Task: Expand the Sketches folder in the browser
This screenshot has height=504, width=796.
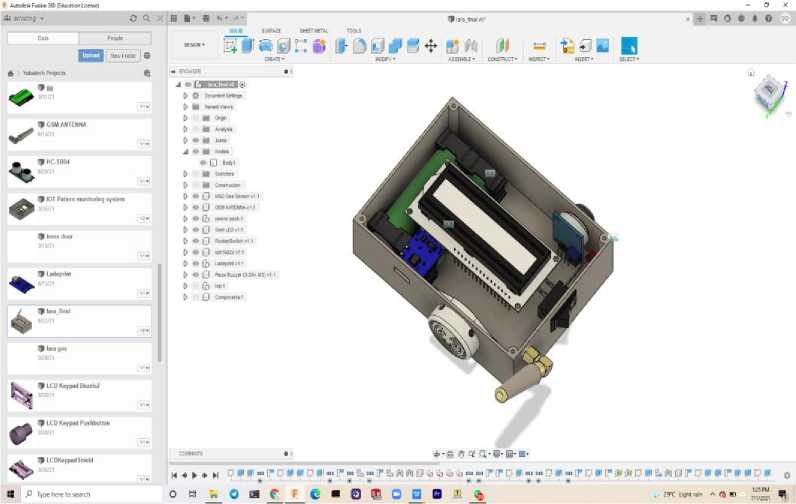Action: pyautogui.click(x=185, y=174)
